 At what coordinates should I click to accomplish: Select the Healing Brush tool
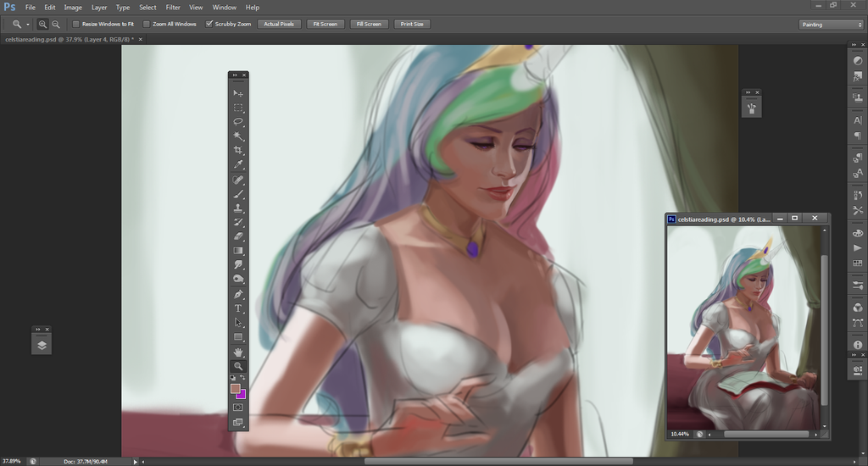(238, 180)
